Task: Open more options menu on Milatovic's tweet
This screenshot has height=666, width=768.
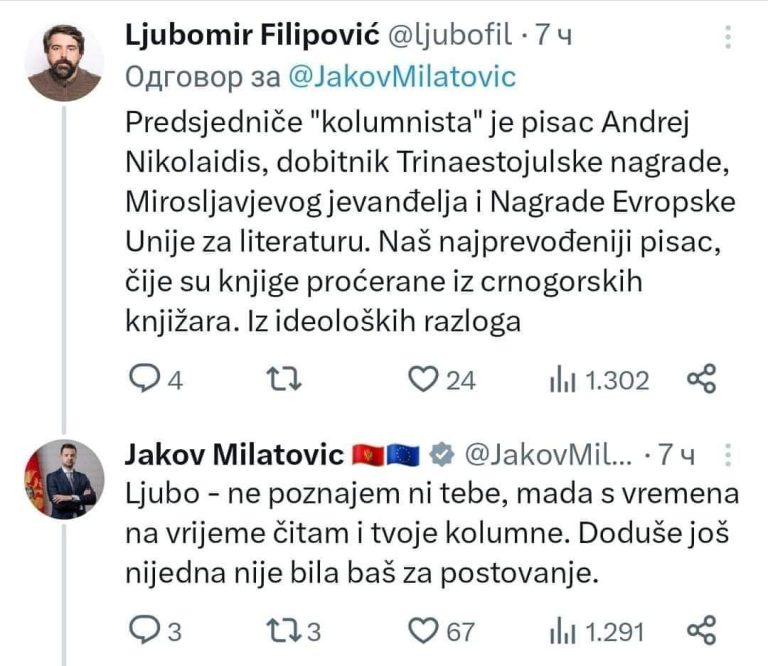Action: pos(729,455)
